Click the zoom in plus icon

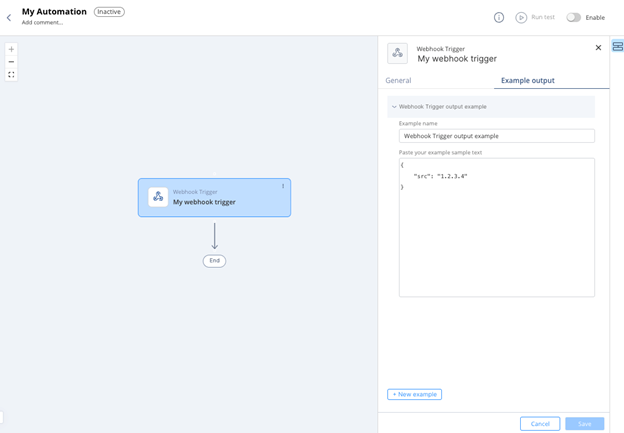pyautogui.click(x=11, y=49)
